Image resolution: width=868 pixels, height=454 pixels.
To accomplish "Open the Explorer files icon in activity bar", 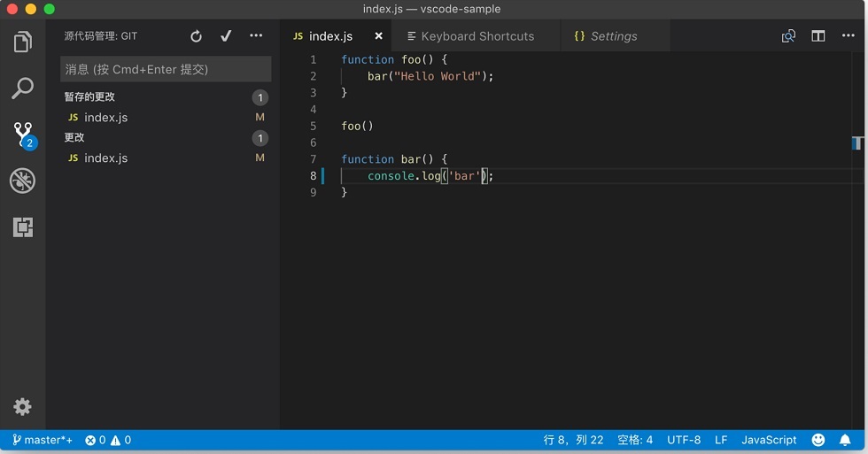I will click(23, 42).
